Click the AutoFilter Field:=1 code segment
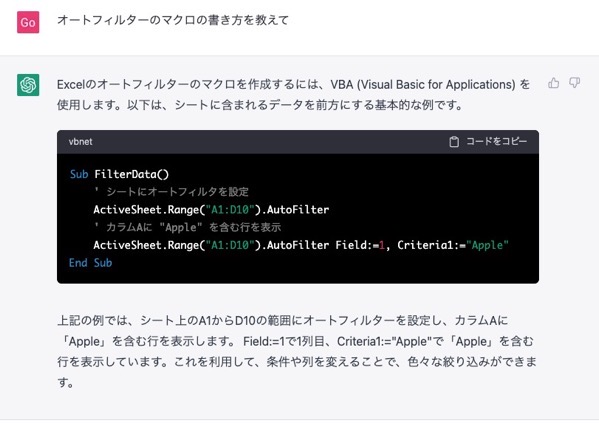 click(325, 245)
